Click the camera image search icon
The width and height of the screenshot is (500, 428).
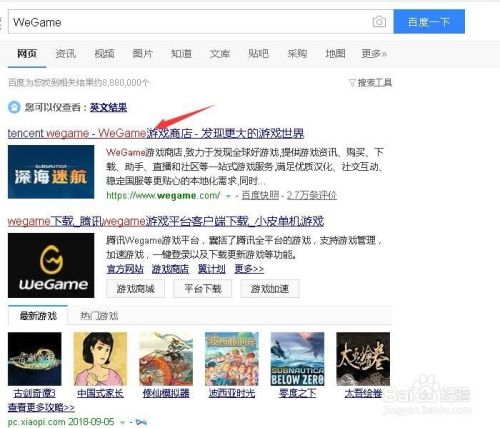(x=379, y=22)
